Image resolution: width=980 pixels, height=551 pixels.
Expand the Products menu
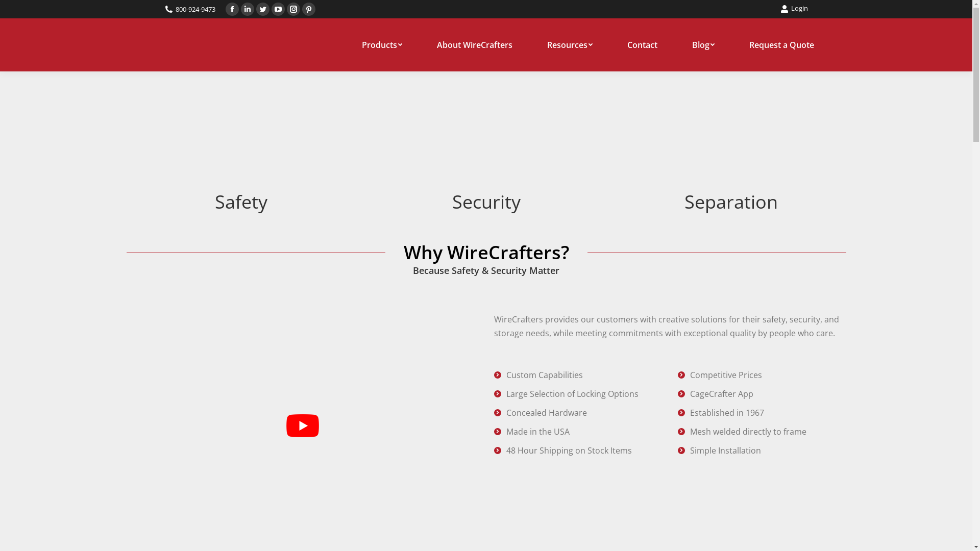click(382, 45)
